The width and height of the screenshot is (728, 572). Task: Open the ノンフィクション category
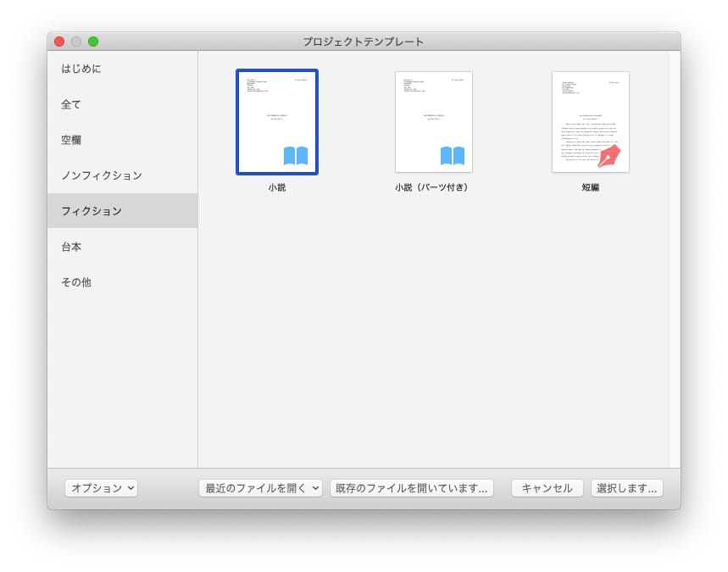pos(123,175)
